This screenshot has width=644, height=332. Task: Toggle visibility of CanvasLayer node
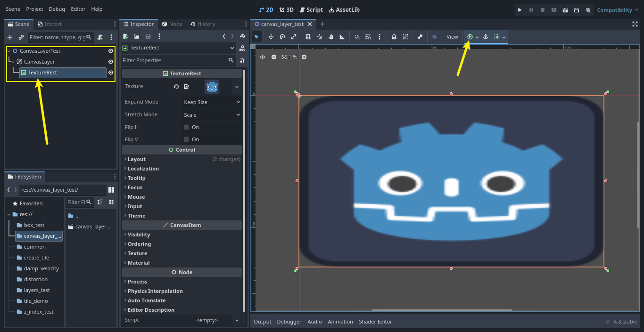click(111, 62)
